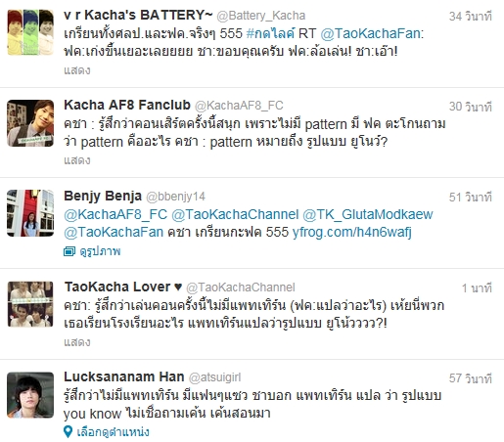
Task: Open the 1 นาที timestamp on TaoKacha Lover tweet
Action: (x=477, y=288)
